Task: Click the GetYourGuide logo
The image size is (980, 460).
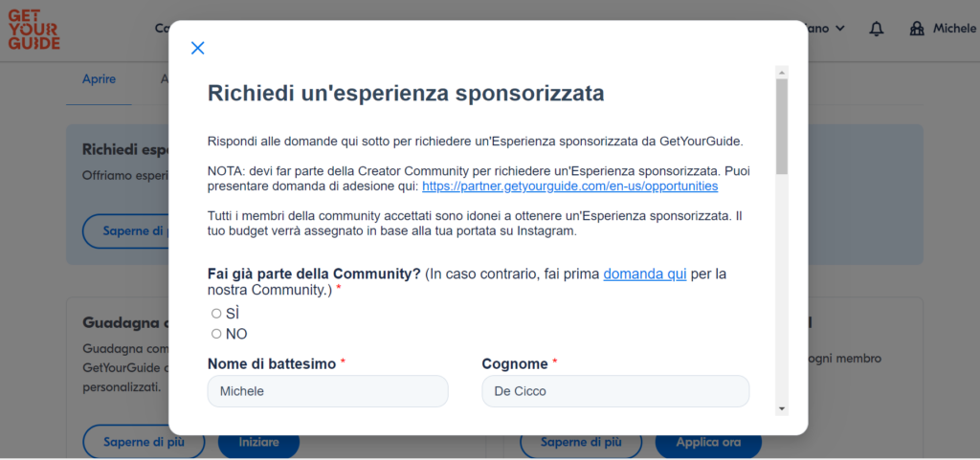Action: pos(33,31)
